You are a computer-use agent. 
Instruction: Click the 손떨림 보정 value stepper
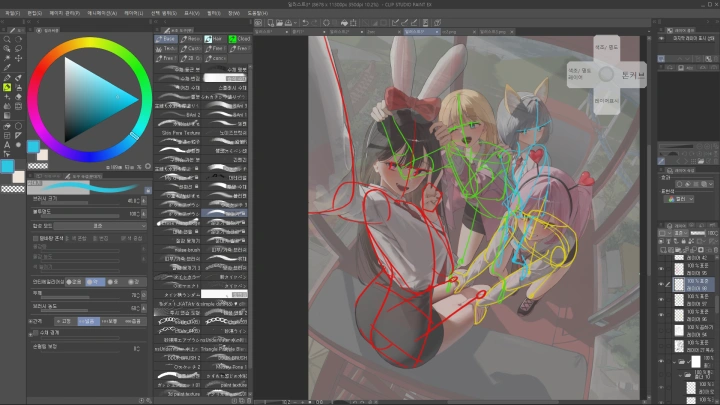click(x=137, y=349)
